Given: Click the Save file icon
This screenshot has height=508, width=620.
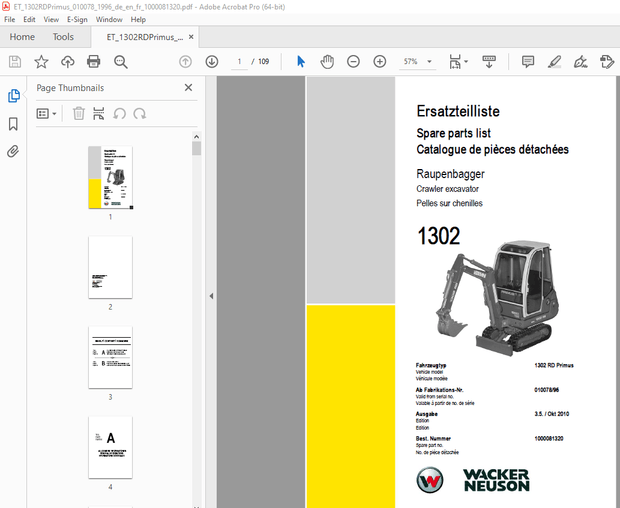Looking at the screenshot, I should click(15, 62).
